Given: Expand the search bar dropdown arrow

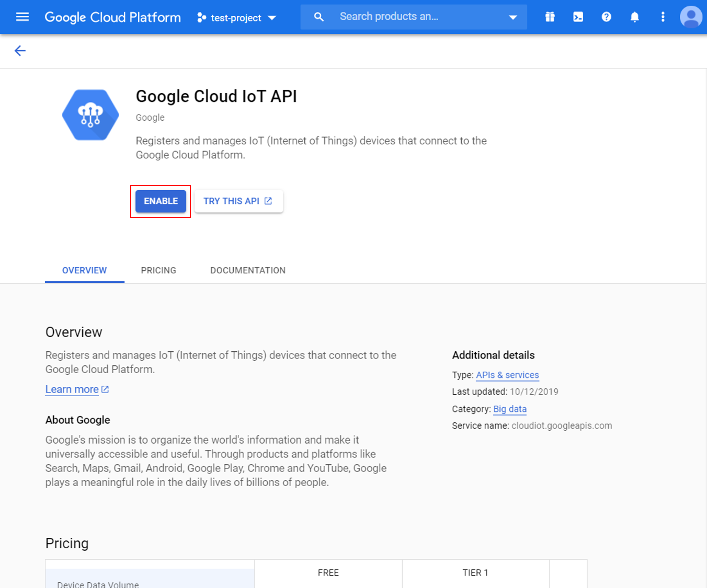Looking at the screenshot, I should click(x=513, y=17).
